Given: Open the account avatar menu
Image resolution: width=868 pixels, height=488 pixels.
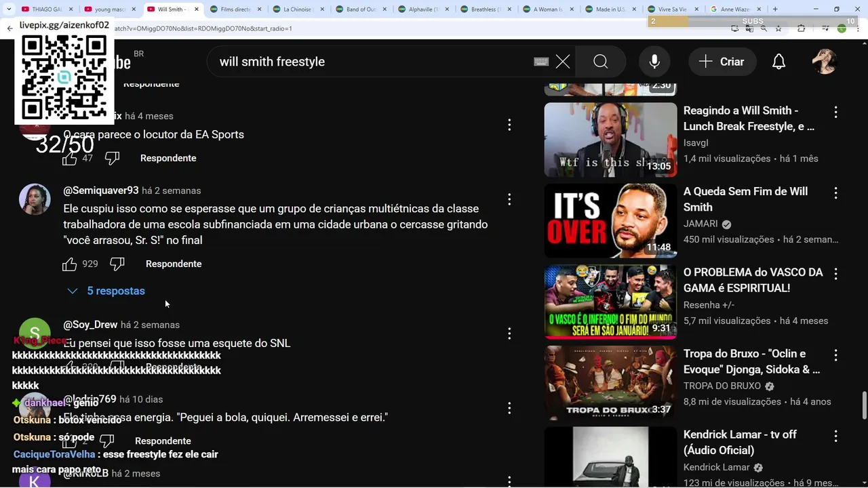Looking at the screenshot, I should (x=825, y=62).
